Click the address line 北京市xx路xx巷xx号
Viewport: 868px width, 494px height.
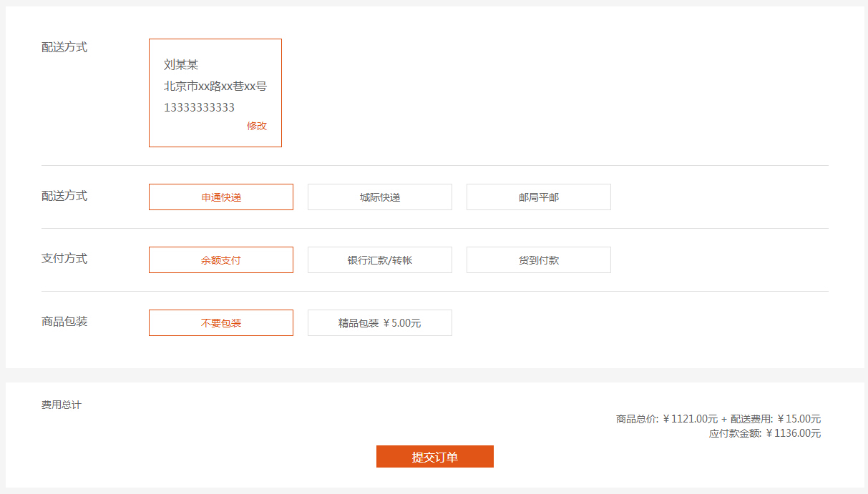(215, 87)
